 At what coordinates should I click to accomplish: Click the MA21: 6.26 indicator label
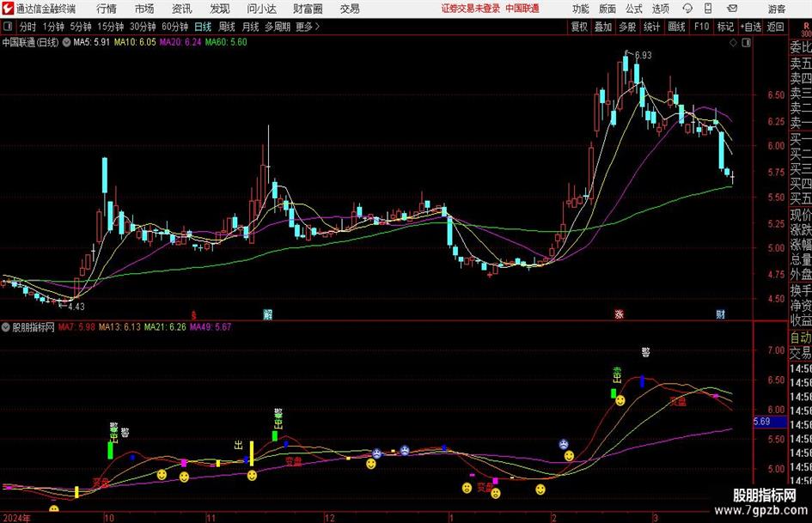pyautogui.click(x=165, y=327)
